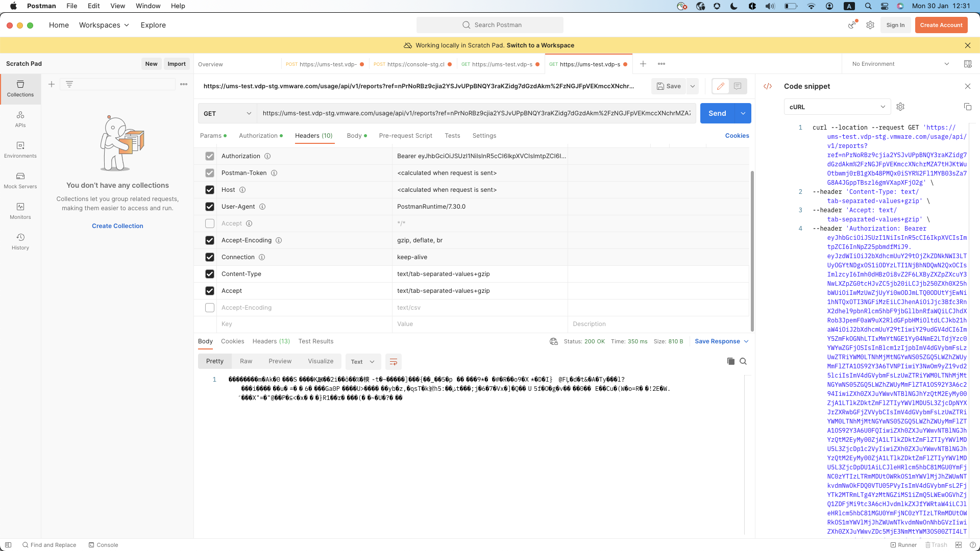Viewport: 980px width, 551px height.
Task: Switch to the Pre-request Script tab
Action: coord(405,136)
